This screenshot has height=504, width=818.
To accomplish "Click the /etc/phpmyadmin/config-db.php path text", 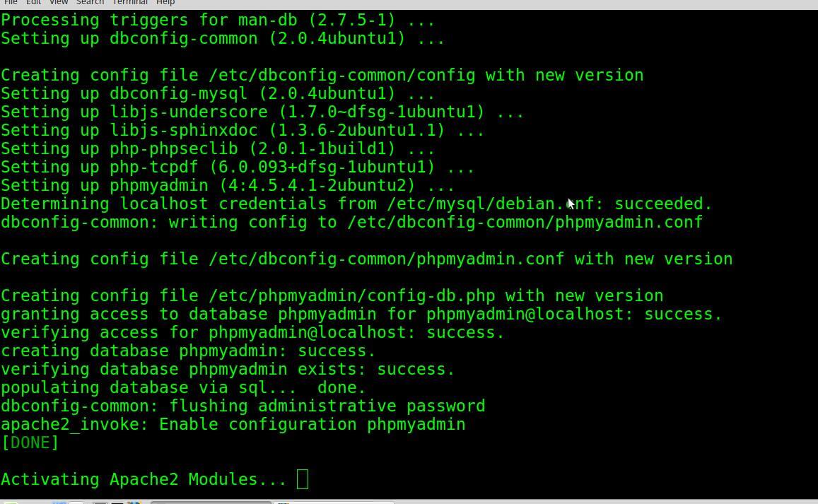I will (x=351, y=295).
